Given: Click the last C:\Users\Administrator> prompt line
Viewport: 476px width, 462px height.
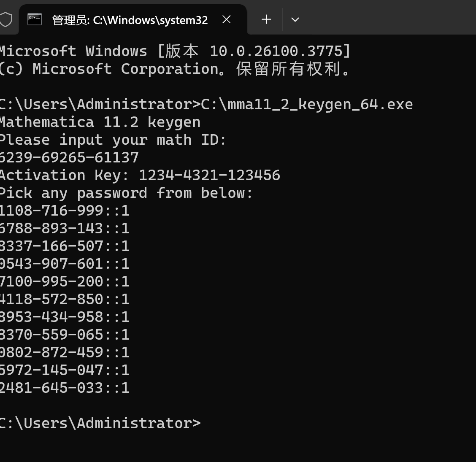Looking at the screenshot, I should tap(100, 424).
